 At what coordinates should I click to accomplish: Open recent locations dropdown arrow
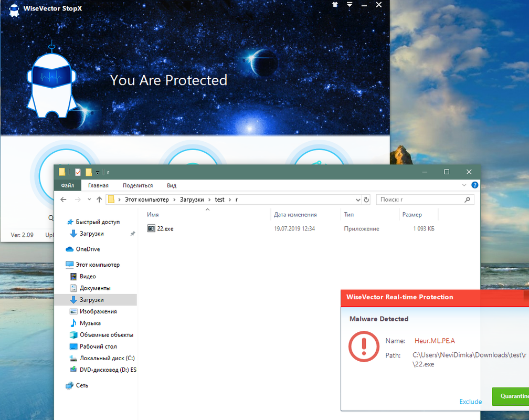click(89, 199)
